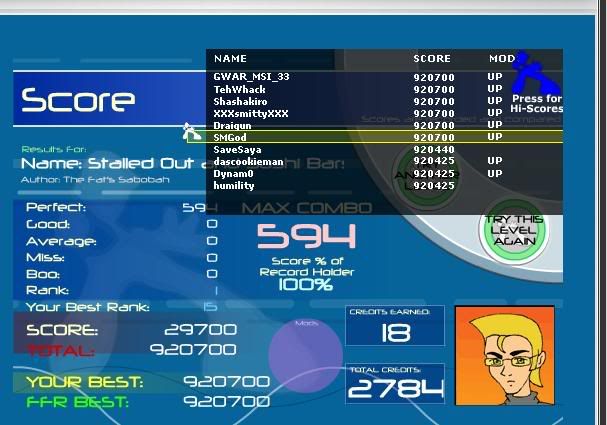This screenshot has width=607, height=425.
Task: Click the SCORE column header in leaderboard
Action: [x=432, y=59]
